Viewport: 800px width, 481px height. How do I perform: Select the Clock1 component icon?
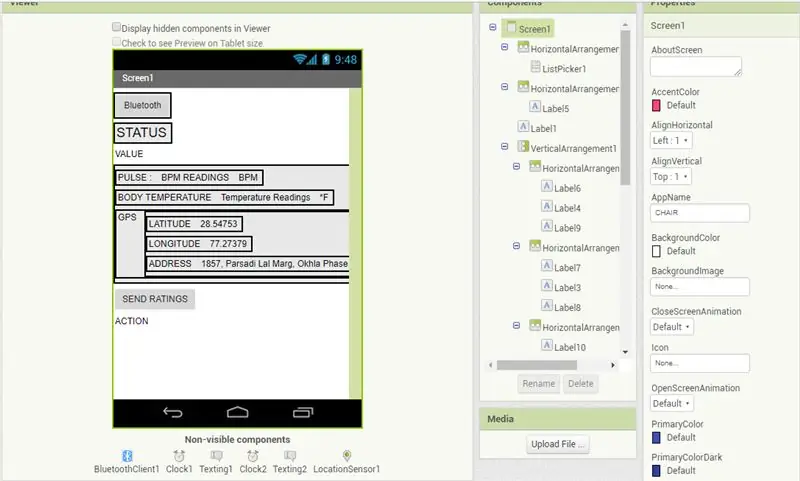179,455
